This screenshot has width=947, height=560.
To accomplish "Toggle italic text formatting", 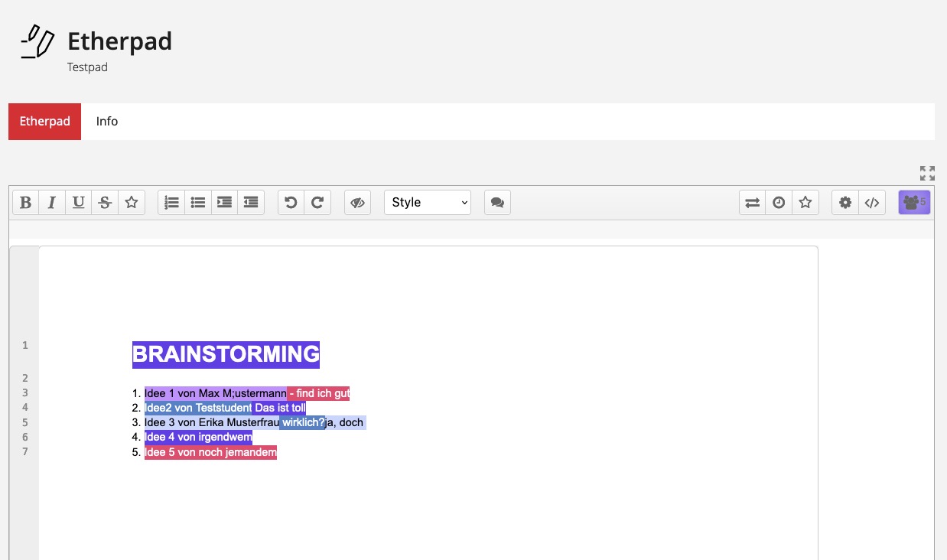I will click(52, 203).
